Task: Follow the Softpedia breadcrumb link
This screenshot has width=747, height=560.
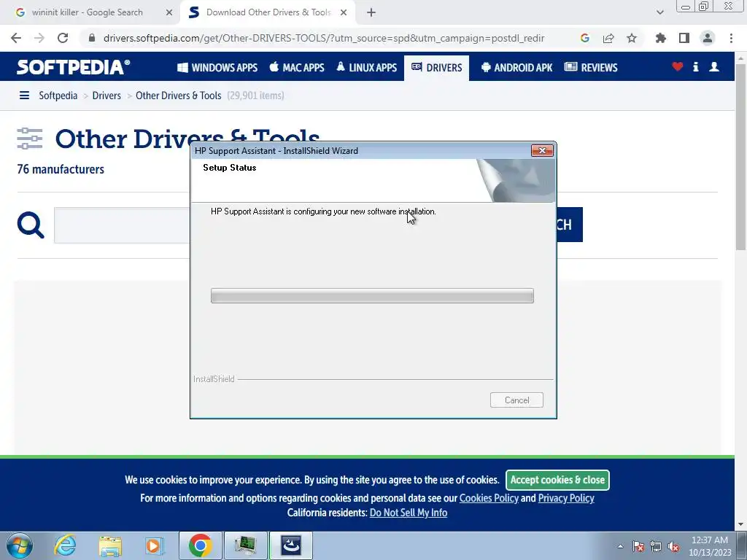Action: 58,96
